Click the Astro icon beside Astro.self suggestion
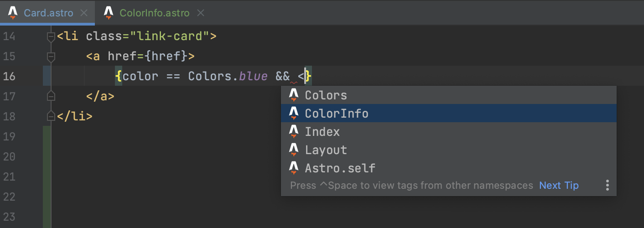The image size is (644, 228). click(x=294, y=168)
